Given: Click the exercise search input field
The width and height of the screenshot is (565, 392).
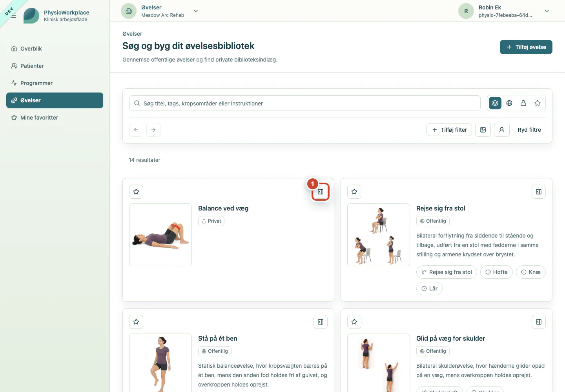Looking at the screenshot, I should [305, 103].
